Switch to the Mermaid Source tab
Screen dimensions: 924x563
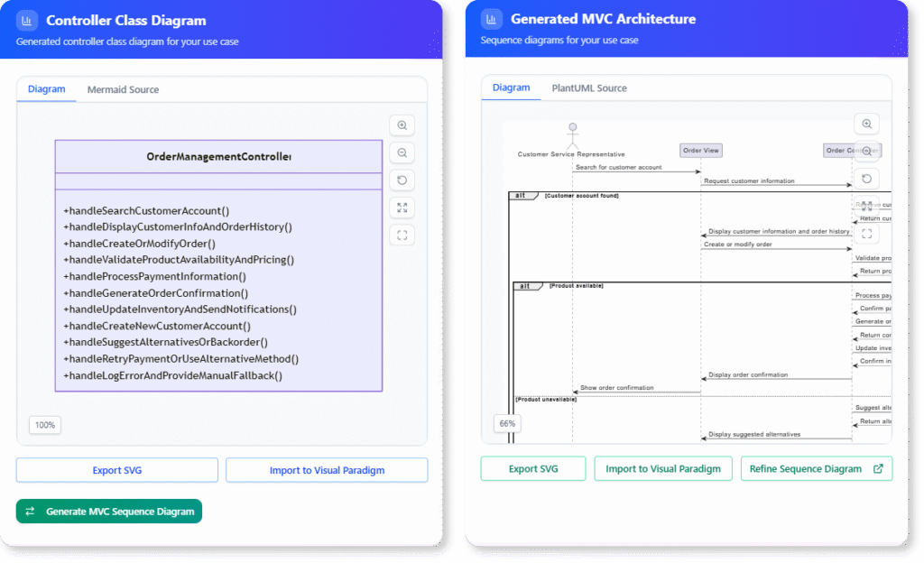tap(124, 89)
